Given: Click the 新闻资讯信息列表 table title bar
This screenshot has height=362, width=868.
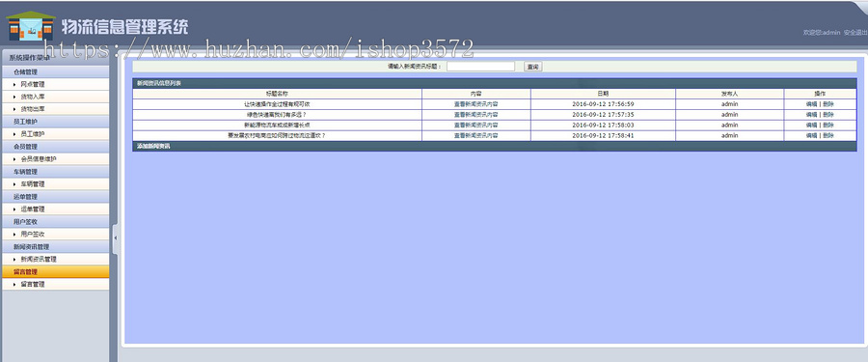Looking at the screenshot, I should [x=495, y=83].
